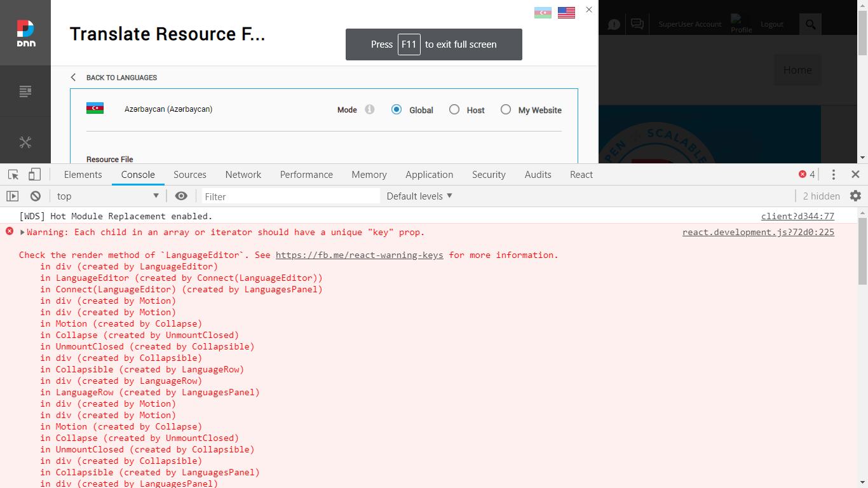
Task: Open the search magnifier in the top bar
Action: point(810,24)
